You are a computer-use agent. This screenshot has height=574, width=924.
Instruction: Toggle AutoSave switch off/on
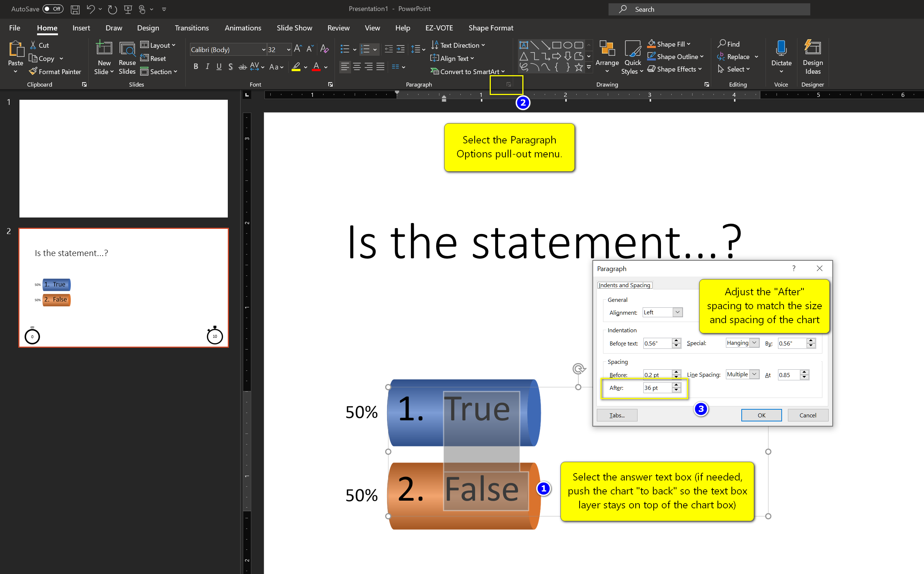tap(53, 9)
